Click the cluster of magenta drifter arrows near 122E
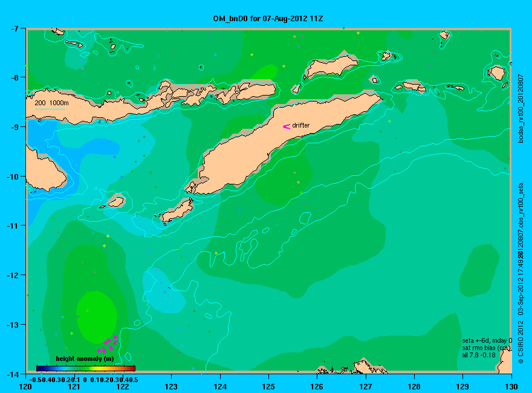This screenshot has height=393, width=532. point(108,344)
